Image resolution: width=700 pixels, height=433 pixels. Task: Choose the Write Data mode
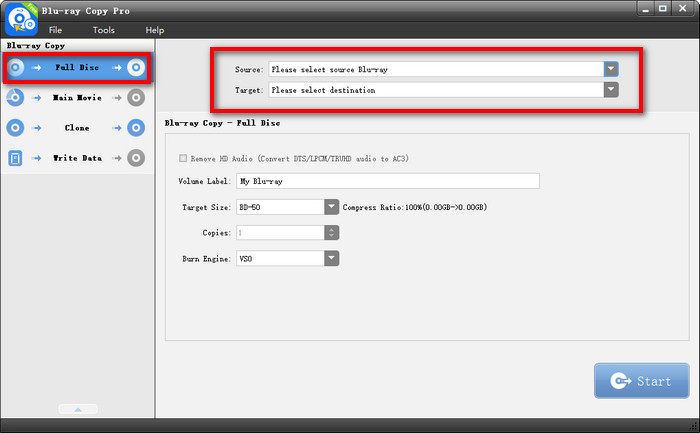coord(76,158)
